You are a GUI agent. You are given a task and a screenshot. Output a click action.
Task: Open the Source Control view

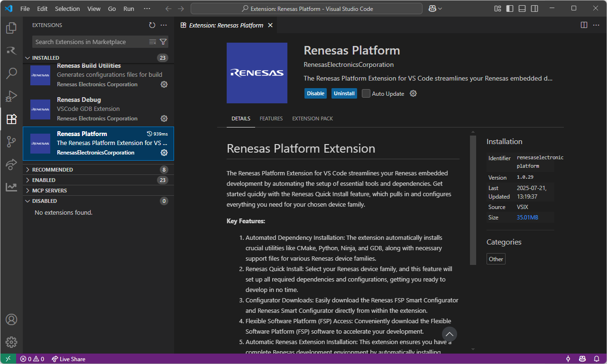click(x=11, y=142)
